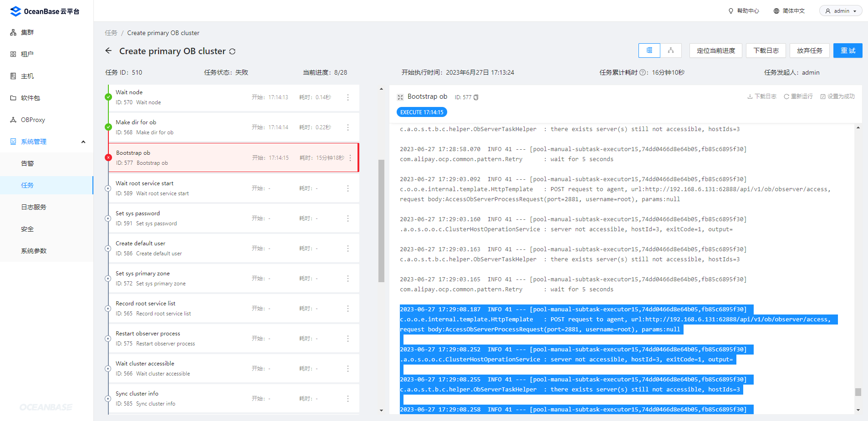Open 帮助中心 help center
The image size is (868, 421).
[x=744, y=11]
